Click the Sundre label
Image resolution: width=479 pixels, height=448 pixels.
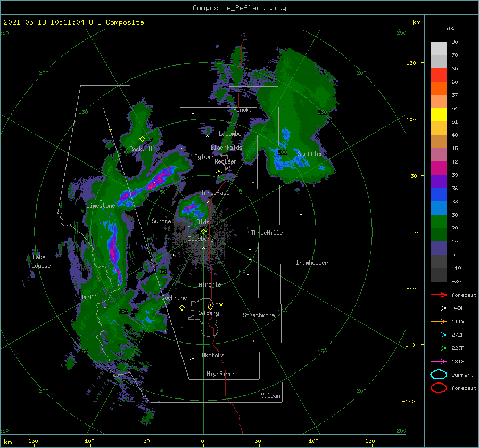(x=161, y=221)
